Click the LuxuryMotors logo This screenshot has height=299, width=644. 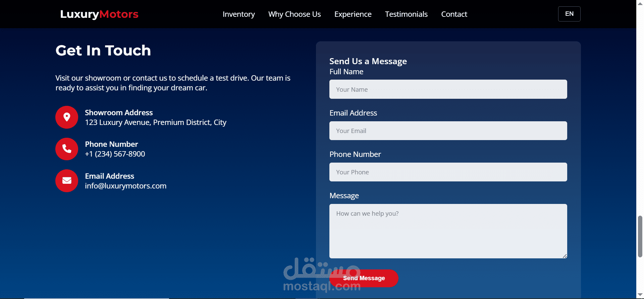click(x=99, y=14)
